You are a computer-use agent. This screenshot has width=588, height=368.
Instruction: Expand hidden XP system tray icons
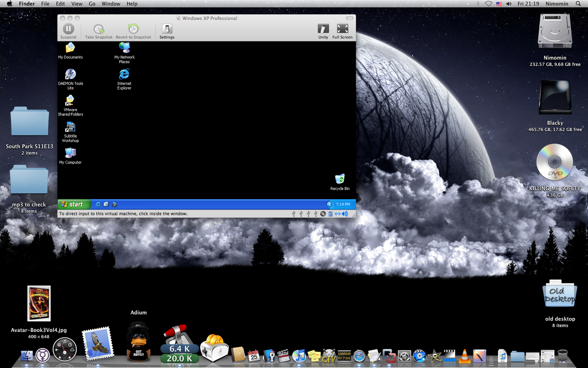coord(330,204)
